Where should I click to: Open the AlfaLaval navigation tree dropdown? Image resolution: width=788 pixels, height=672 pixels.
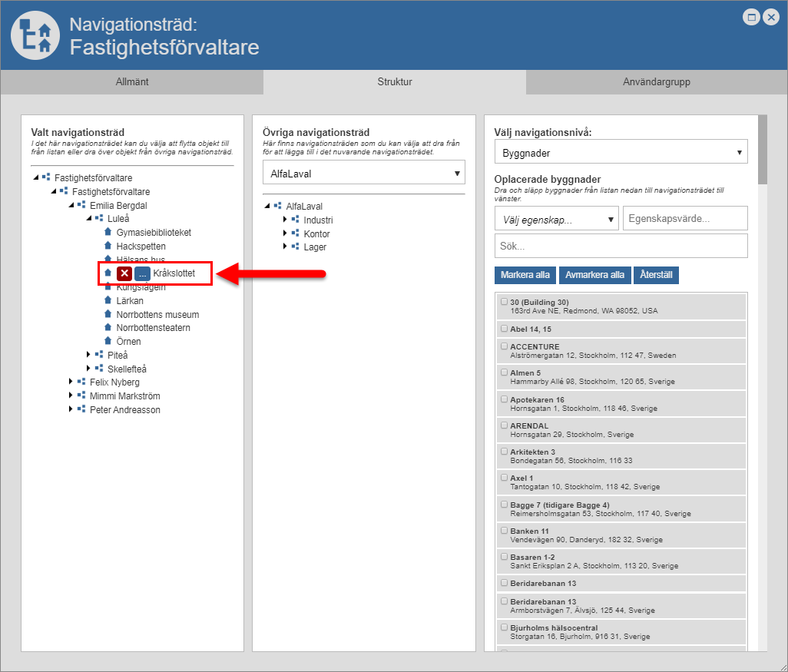363,174
